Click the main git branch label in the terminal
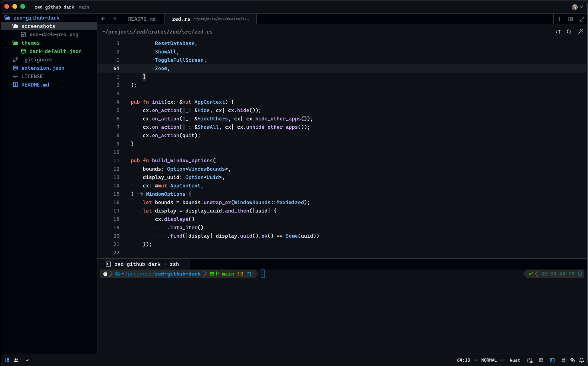The width and height of the screenshot is (588, 366). click(x=228, y=274)
